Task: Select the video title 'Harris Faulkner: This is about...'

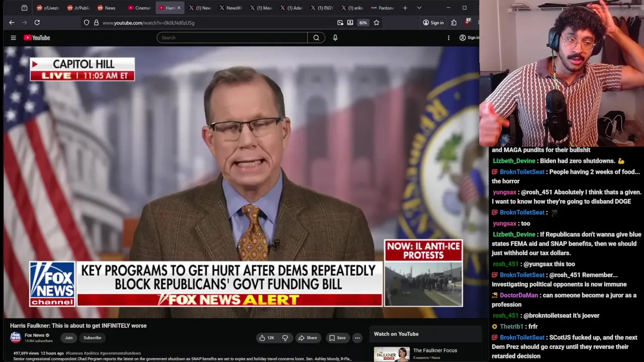Action: click(x=78, y=326)
